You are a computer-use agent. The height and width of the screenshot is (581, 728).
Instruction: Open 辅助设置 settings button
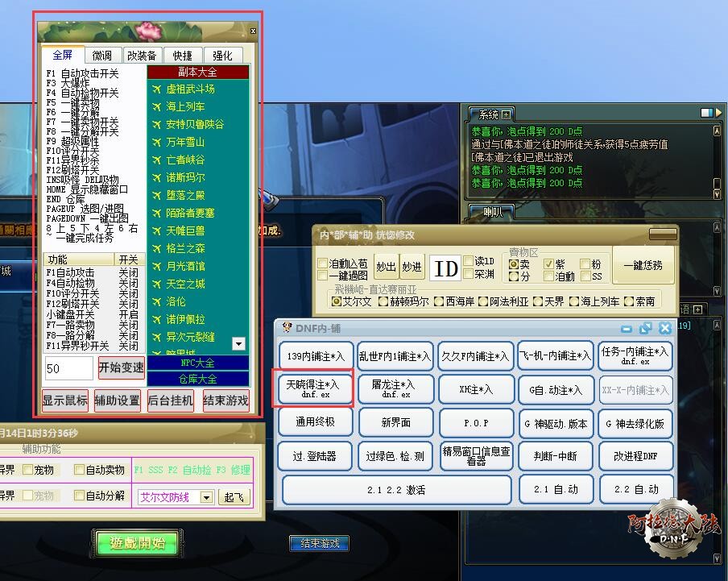(117, 400)
